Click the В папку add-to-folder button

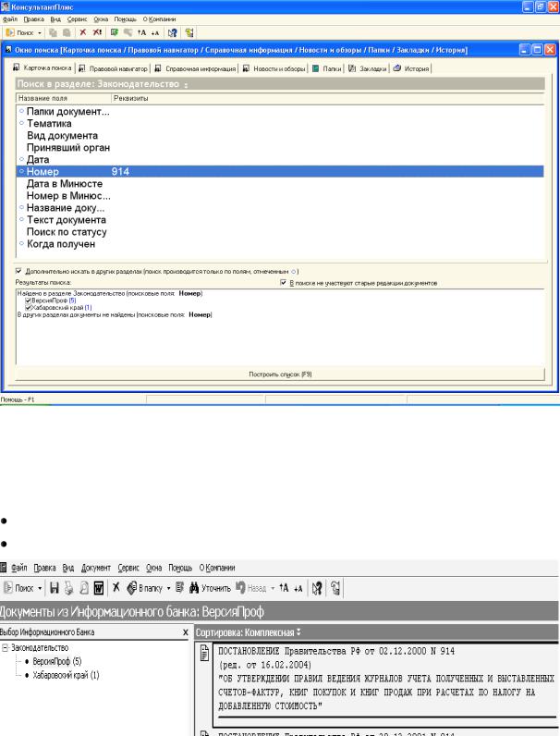[x=144, y=588]
